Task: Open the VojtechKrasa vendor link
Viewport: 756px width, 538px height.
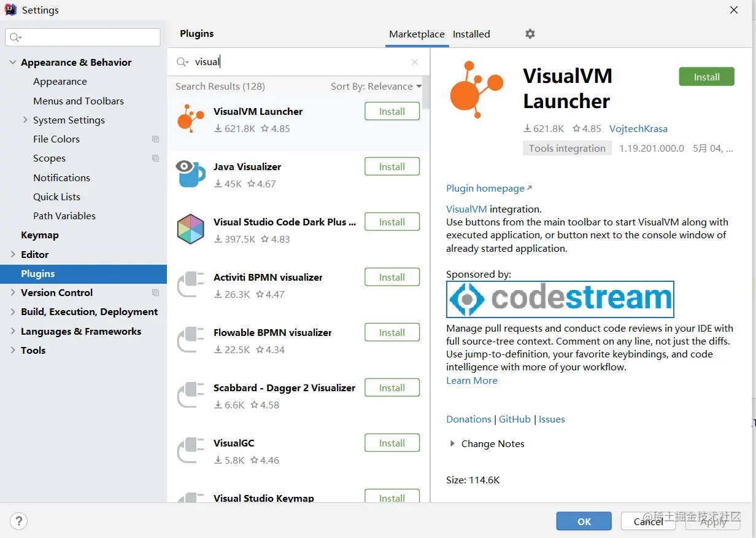Action: tap(638, 129)
